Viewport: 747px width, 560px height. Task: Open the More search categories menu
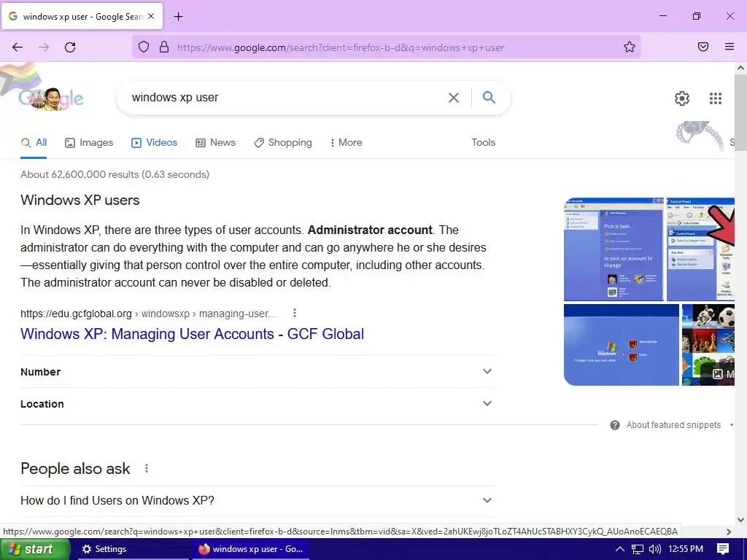click(x=347, y=142)
